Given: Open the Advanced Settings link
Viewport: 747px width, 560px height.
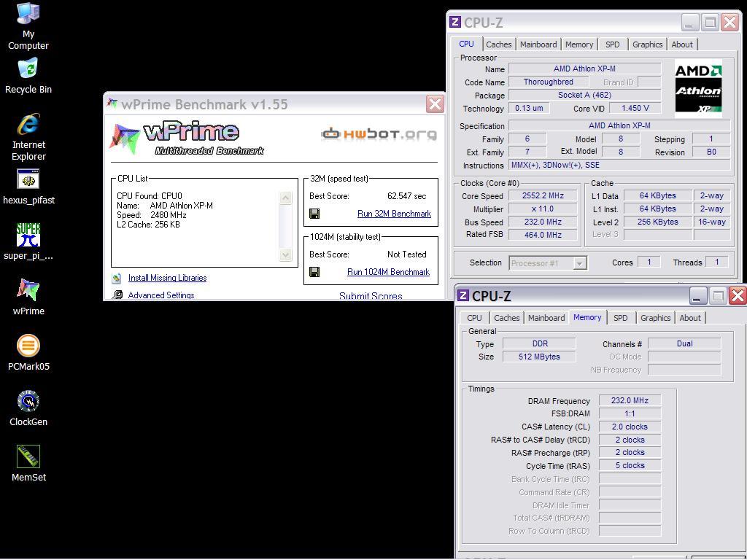Looking at the screenshot, I should click(161, 295).
